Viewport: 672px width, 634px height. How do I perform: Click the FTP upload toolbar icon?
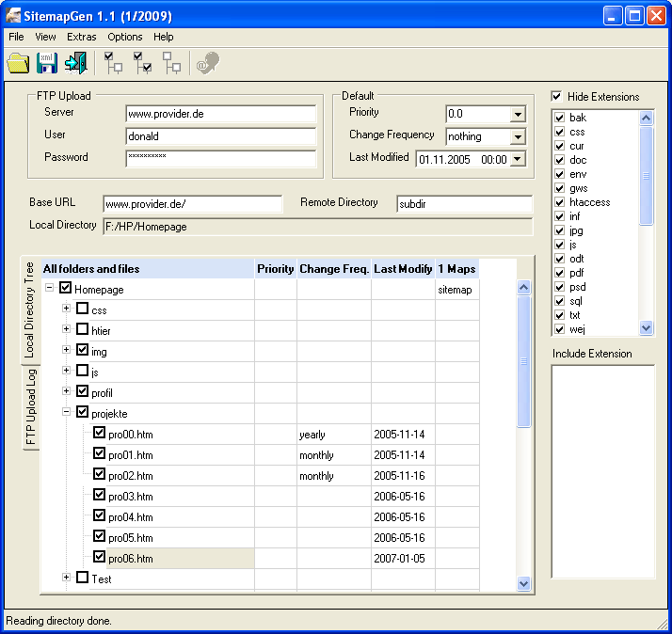[208, 63]
